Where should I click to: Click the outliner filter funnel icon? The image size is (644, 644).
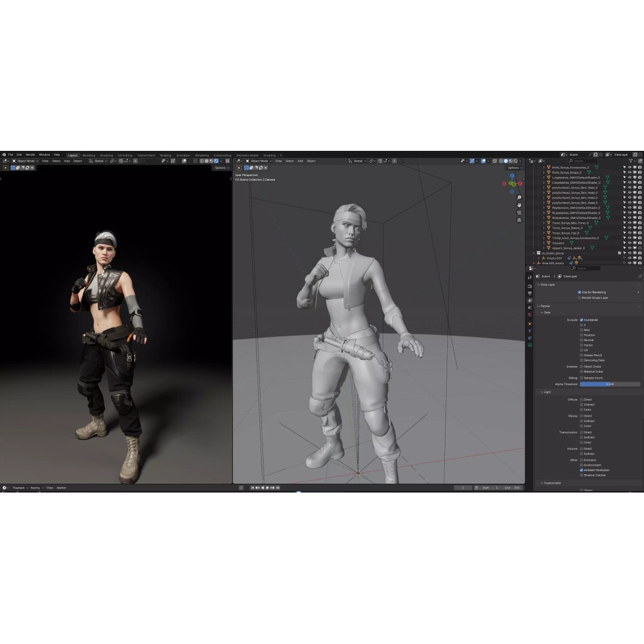(631, 161)
